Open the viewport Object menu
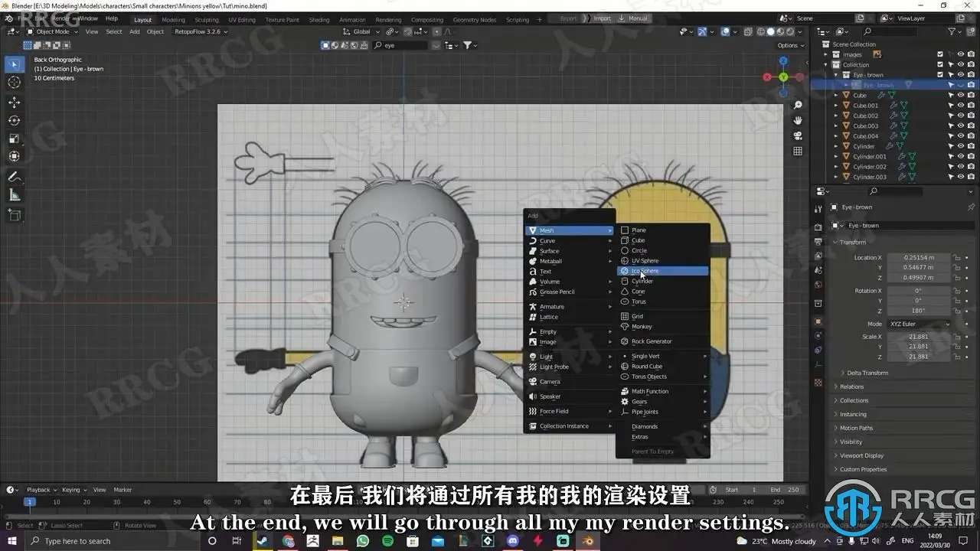The height and width of the screenshot is (551, 980). (x=155, y=32)
